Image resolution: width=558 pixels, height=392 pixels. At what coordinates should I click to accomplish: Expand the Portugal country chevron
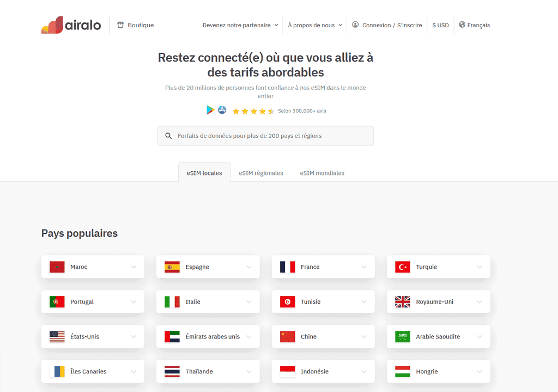tap(134, 302)
